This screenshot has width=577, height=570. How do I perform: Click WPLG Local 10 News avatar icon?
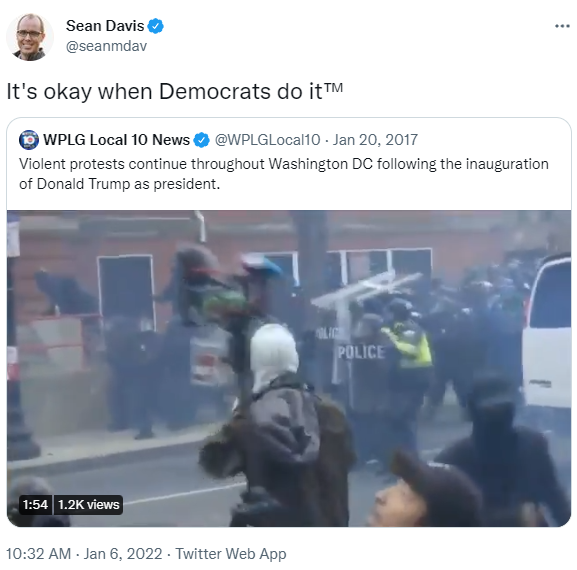[x=29, y=140]
